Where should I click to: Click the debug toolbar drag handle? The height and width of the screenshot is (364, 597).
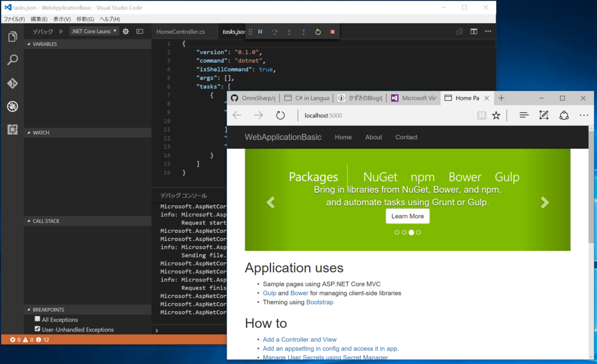pos(250,32)
